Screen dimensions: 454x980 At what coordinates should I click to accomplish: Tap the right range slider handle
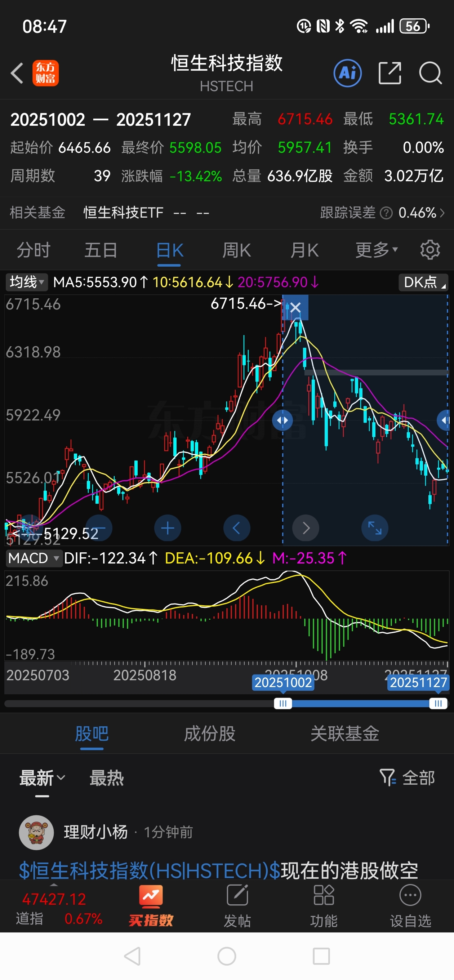point(438,703)
